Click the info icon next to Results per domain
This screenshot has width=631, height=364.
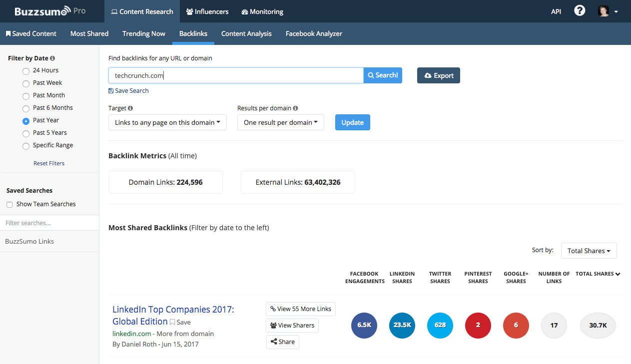(x=295, y=108)
